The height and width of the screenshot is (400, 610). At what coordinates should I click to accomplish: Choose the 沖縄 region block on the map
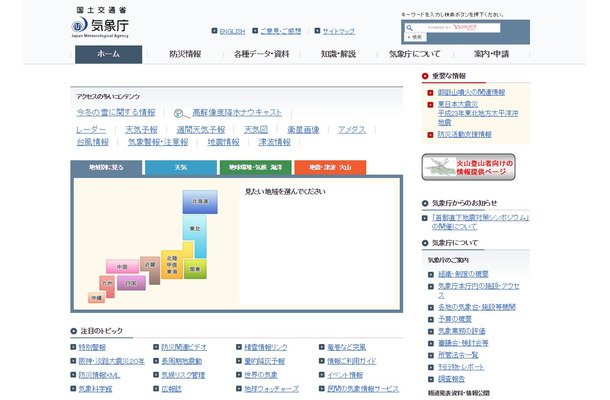click(96, 298)
